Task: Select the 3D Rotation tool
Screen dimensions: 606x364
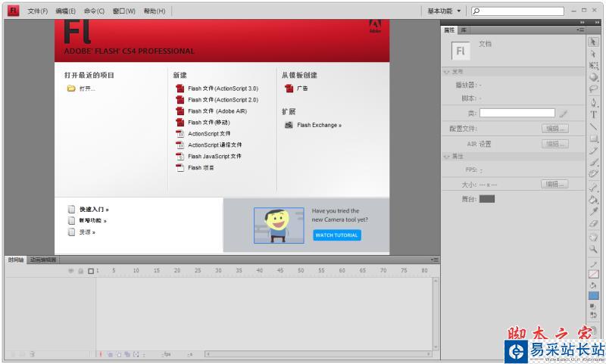Action: coord(593,77)
